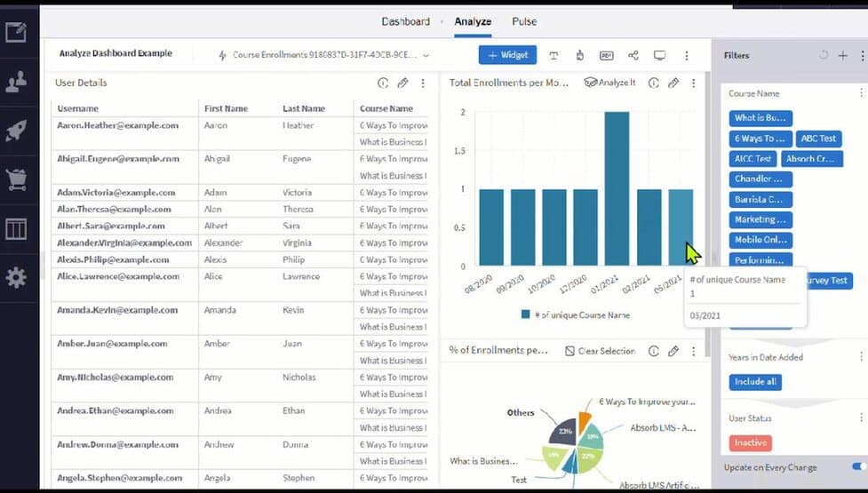This screenshot has width=868, height=493.
Task: Open Total Enrollments widget three-dot menu
Action: (693, 83)
